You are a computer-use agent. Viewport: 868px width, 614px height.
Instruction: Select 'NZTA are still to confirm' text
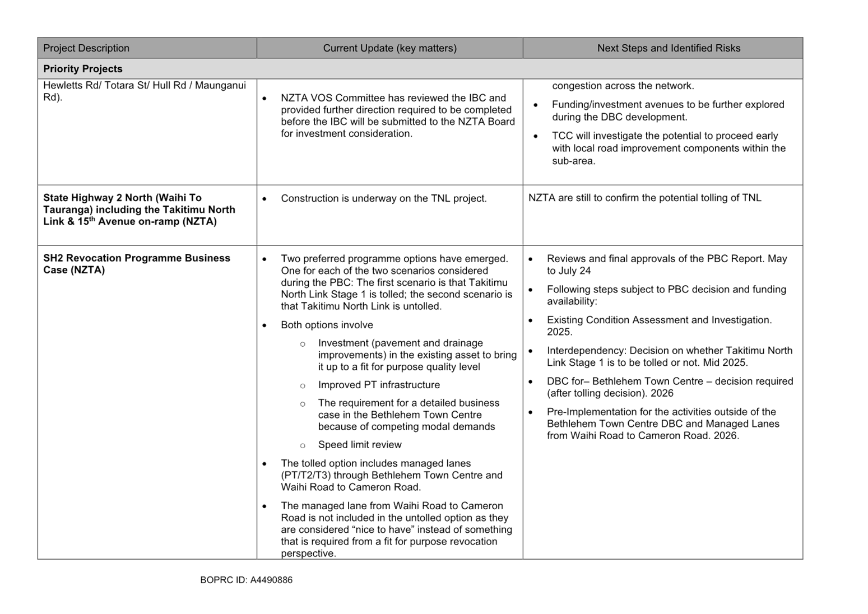coord(645,198)
